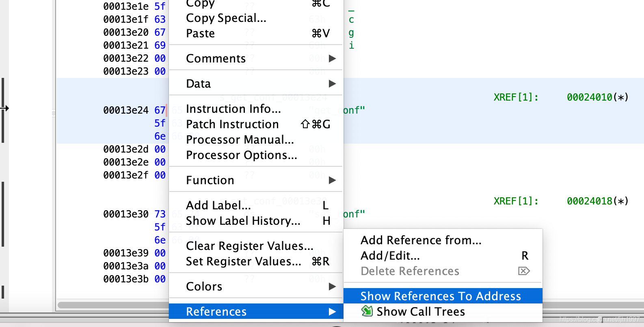Viewport: 644px width, 327px height.
Task: Choose Set Register Values option
Action: (244, 261)
